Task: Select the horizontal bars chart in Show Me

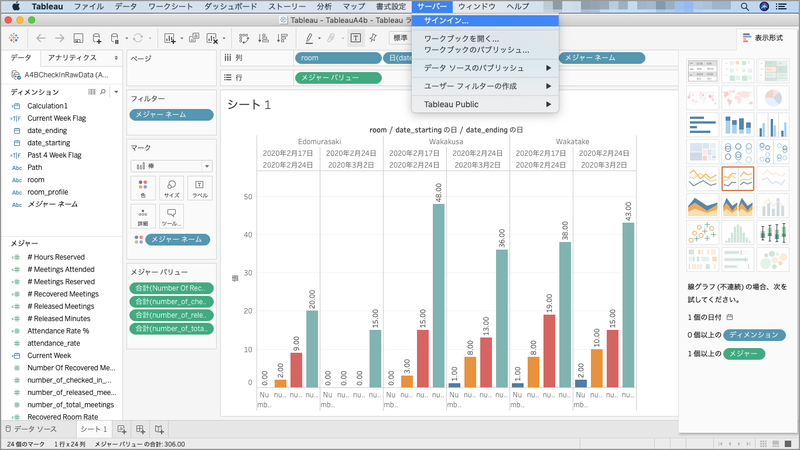Action: coord(703,124)
